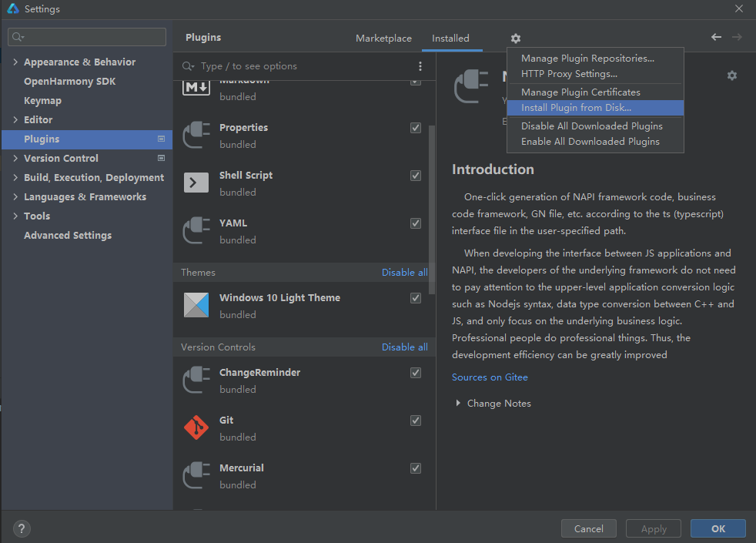The width and height of the screenshot is (756, 543).
Task: Focus the settings search field
Action: (x=87, y=37)
